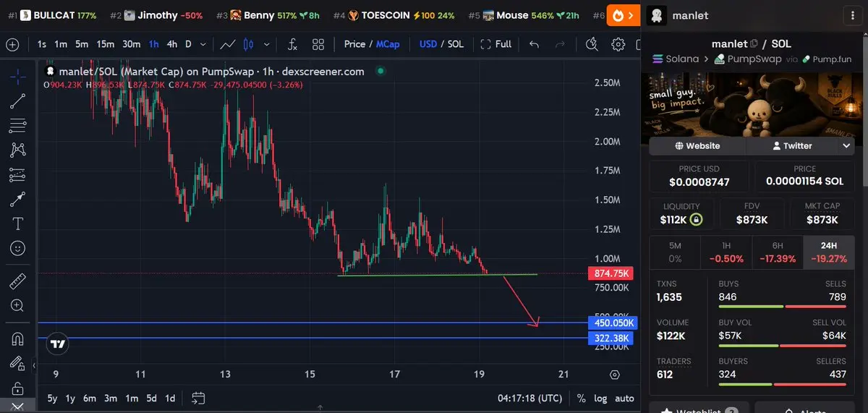
Task: Open the TradingView logo link
Action: (x=59, y=344)
